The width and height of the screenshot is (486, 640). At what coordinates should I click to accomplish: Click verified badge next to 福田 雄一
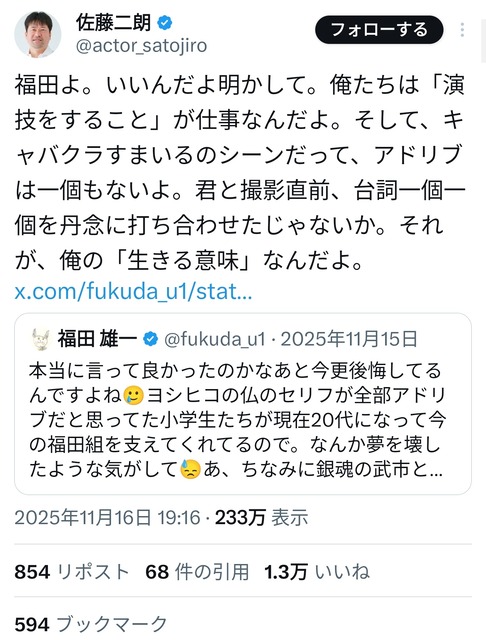[x=151, y=339]
